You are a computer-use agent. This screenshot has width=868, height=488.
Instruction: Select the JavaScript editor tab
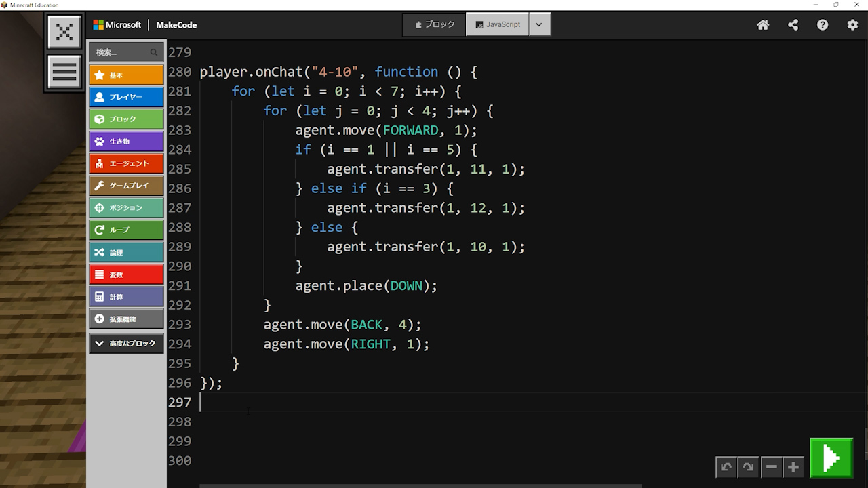pyautogui.click(x=498, y=24)
